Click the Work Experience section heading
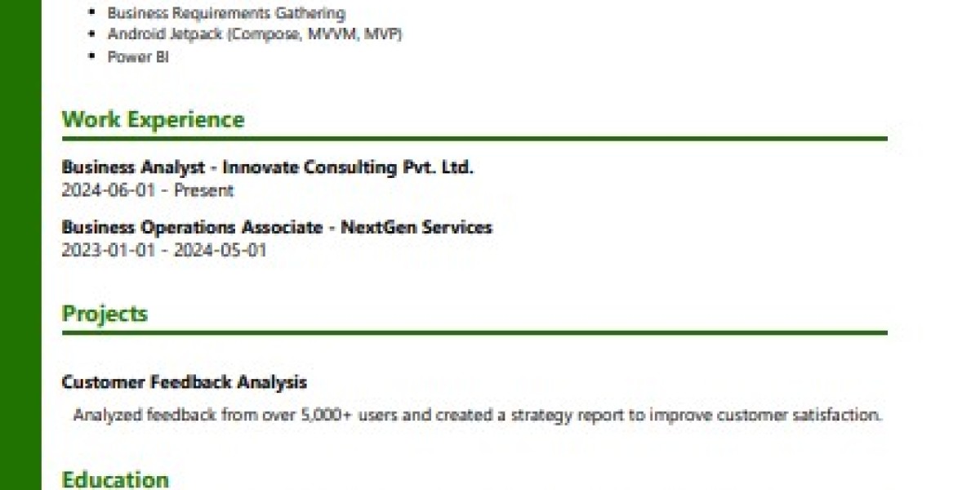 [153, 120]
